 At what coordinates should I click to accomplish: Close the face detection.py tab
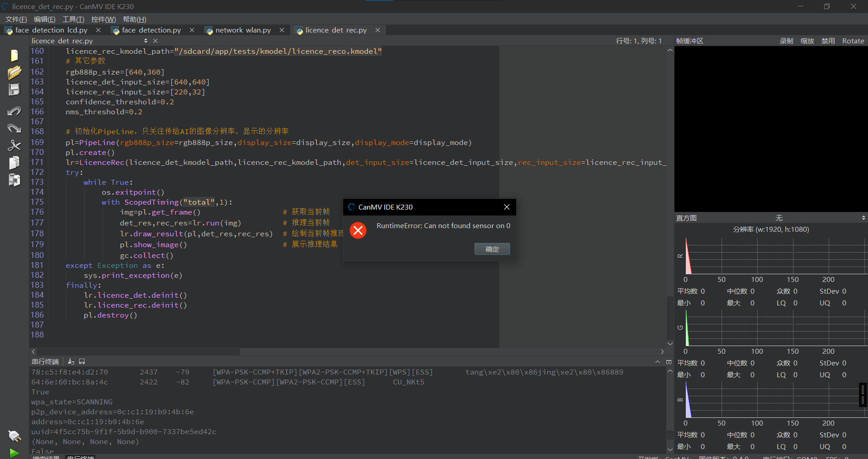[x=192, y=30]
